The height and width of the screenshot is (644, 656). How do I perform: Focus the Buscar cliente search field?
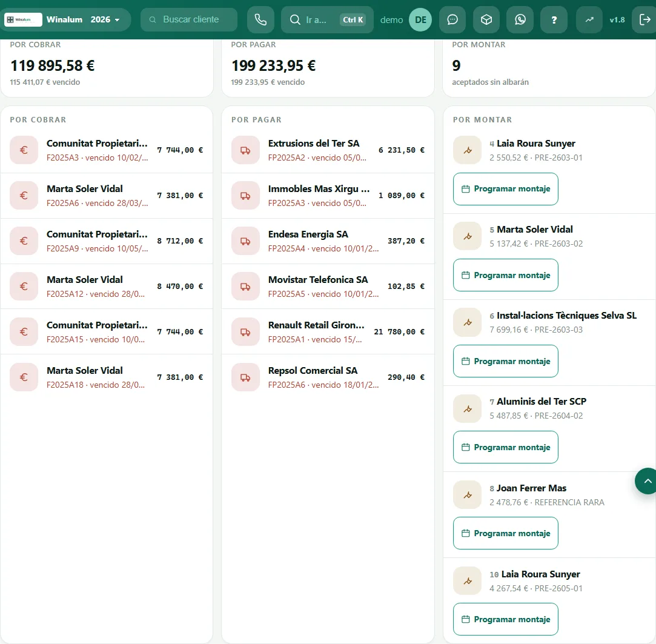189,19
